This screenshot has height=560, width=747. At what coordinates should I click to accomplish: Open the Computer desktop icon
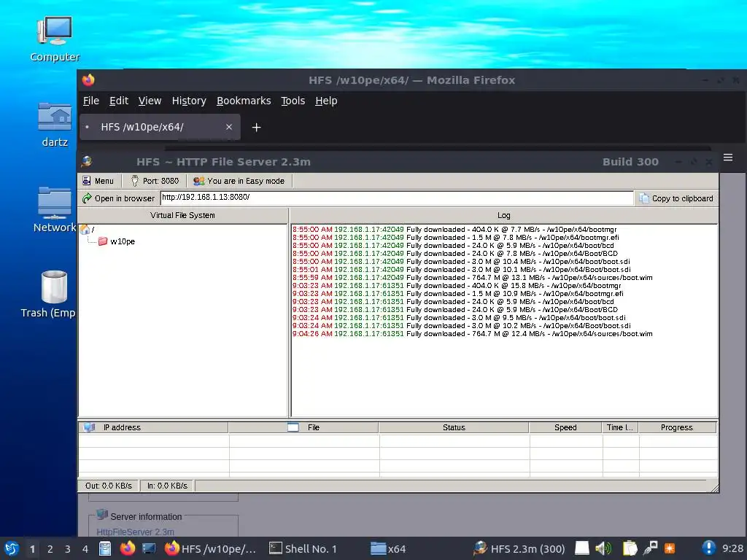coord(55,39)
